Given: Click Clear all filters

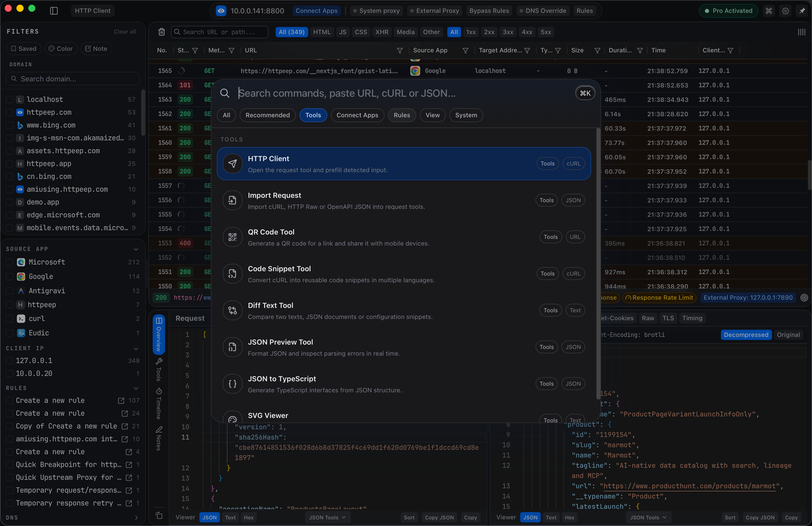Looking at the screenshot, I should tap(125, 32).
